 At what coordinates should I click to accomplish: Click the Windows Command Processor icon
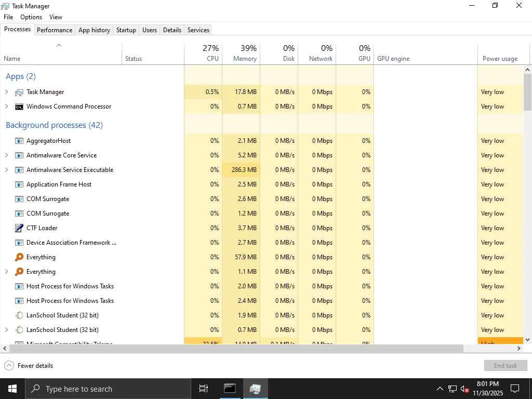19,107
